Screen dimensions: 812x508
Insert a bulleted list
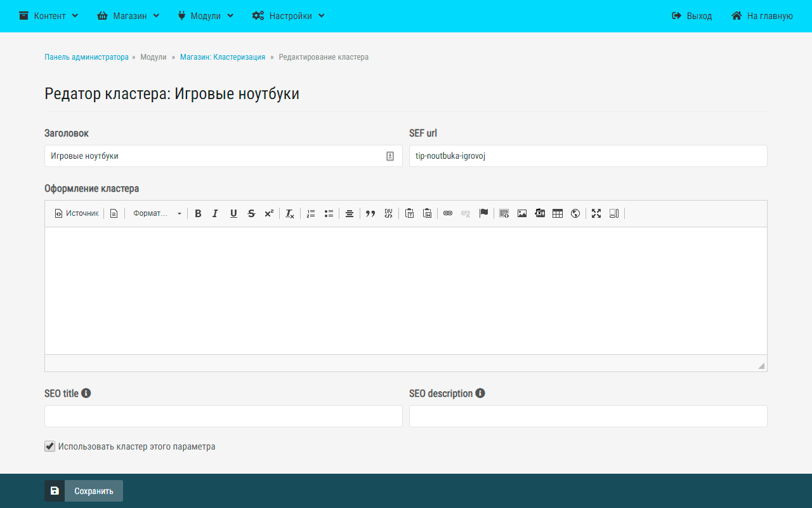[329, 213]
